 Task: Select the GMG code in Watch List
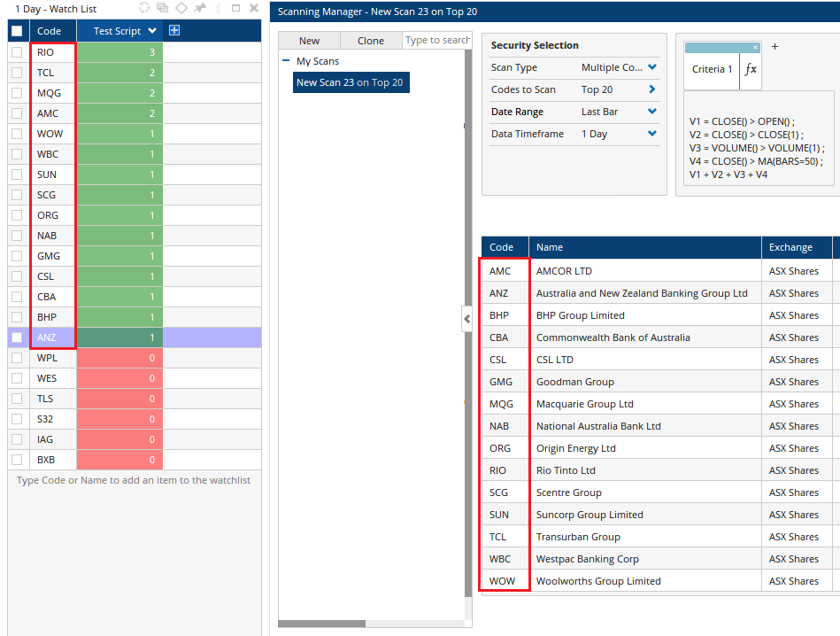tap(48, 256)
